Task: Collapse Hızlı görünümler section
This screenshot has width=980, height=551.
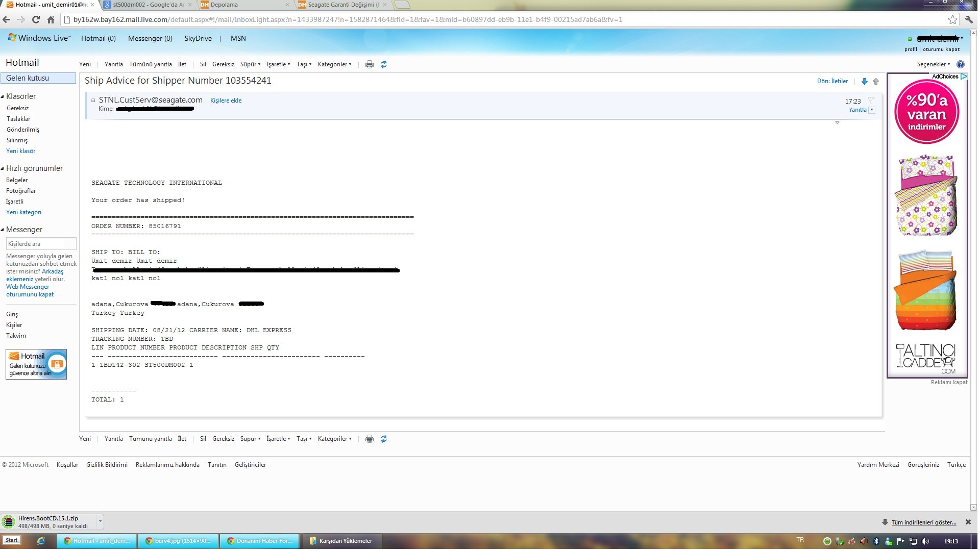Action: click(x=3, y=169)
